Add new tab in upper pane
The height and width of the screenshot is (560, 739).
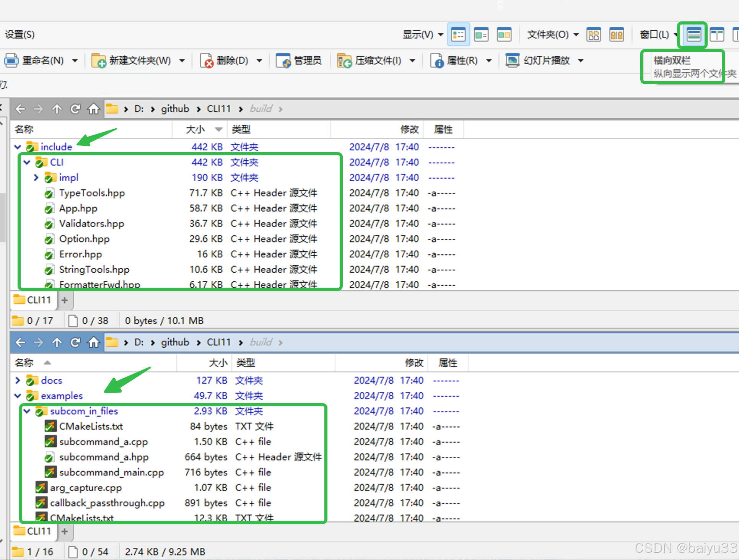click(x=65, y=300)
